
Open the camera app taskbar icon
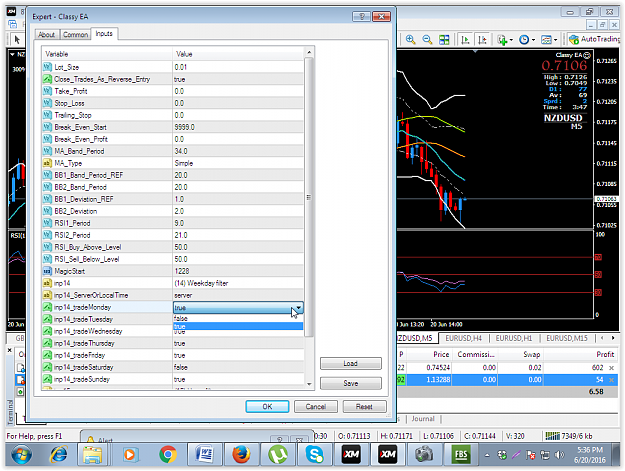click(x=424, y=454)
